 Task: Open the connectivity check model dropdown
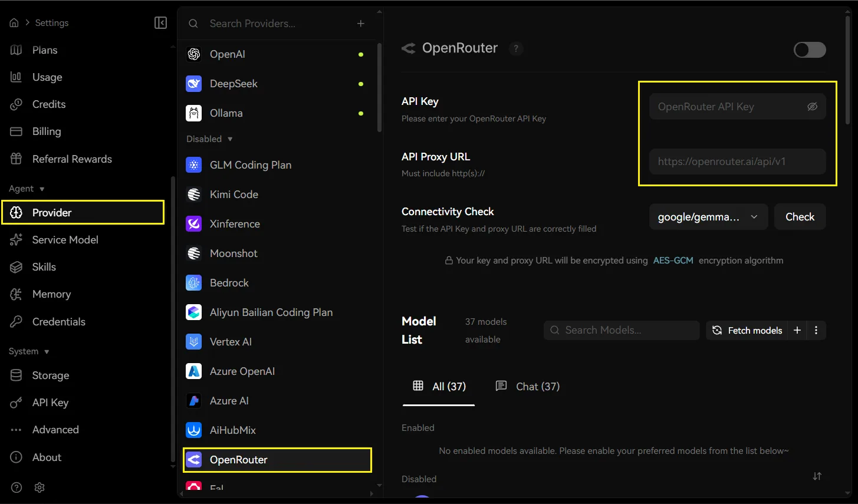(x=708, y=217)
